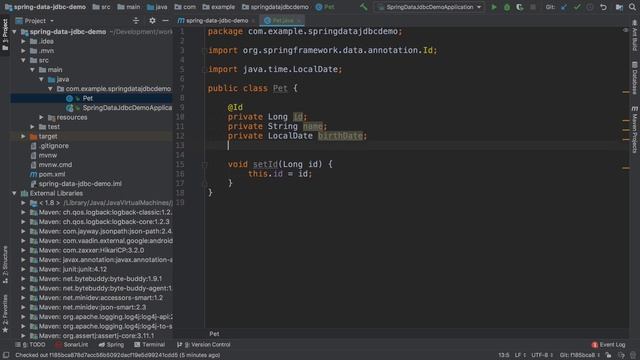Collapse the src folder

[x=24, y=60]
